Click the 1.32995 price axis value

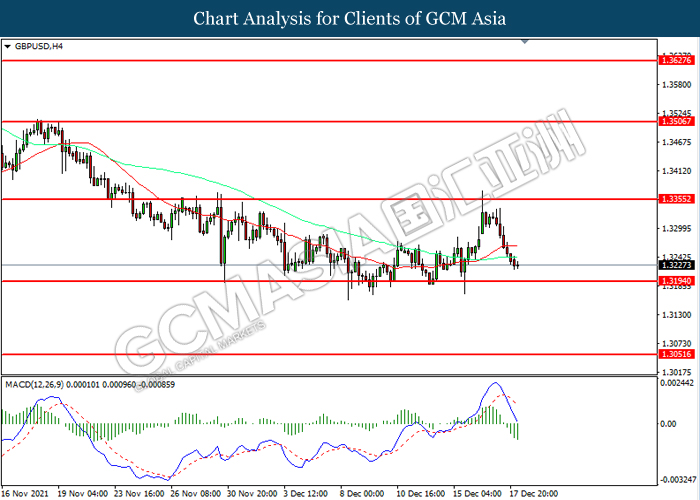coord(676,229)
